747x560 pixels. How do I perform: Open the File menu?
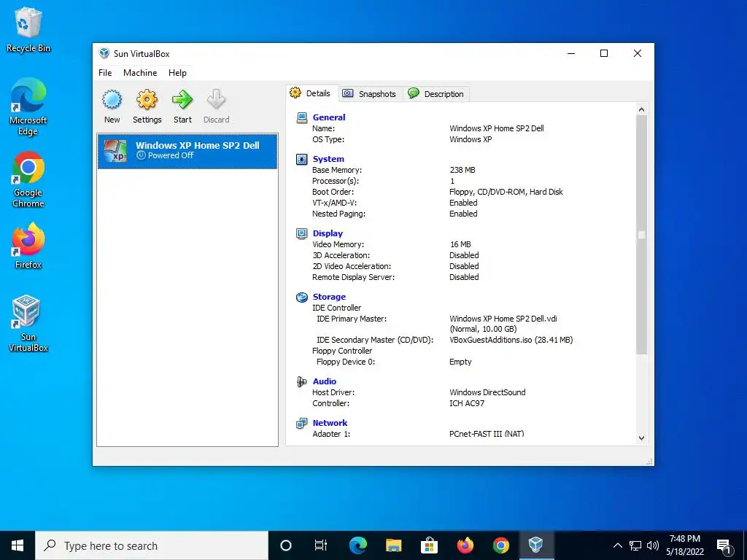click(x=105, y=73)
